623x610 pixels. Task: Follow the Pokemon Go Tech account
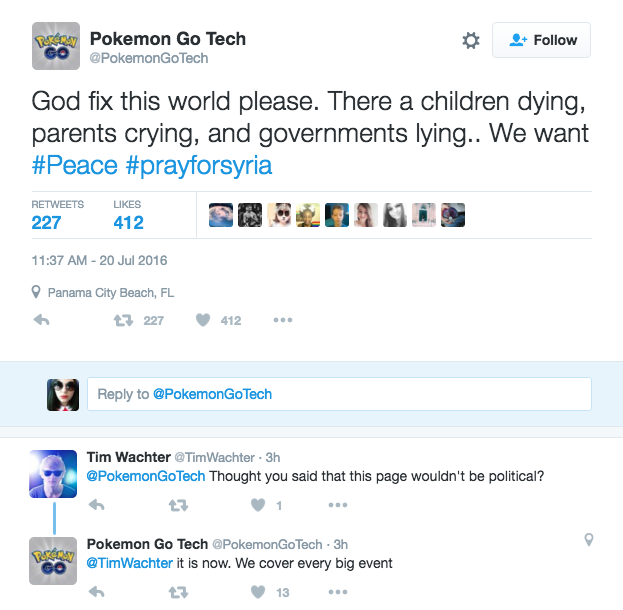[x=543, y=40]
